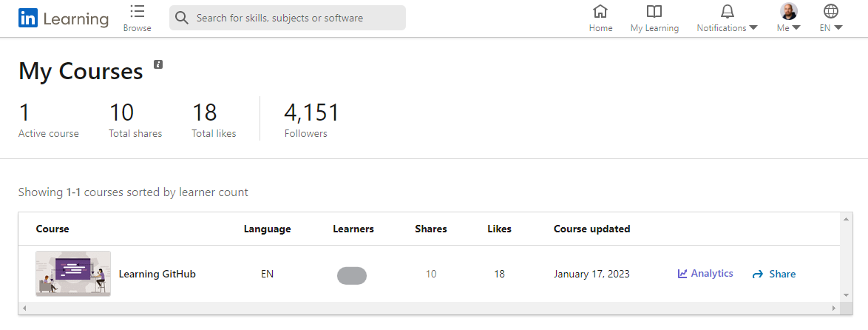The height and width of the screenshot is (330, 868).
Task: Open Analytics for Learning GitHub
Action: coord(705,274)
